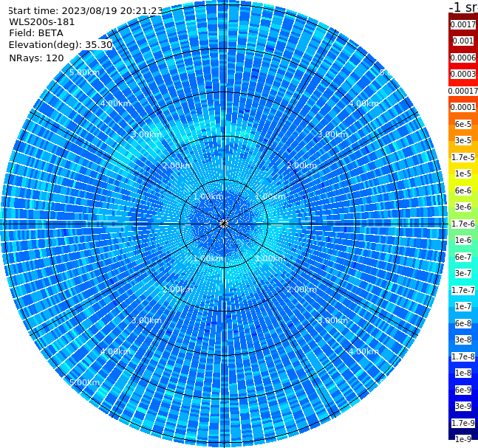The height and width of the screenshot is (448, 478).
Task: Click the 3e-6 colorbar label
Action: pyautogui.click(x=463, y=207)
